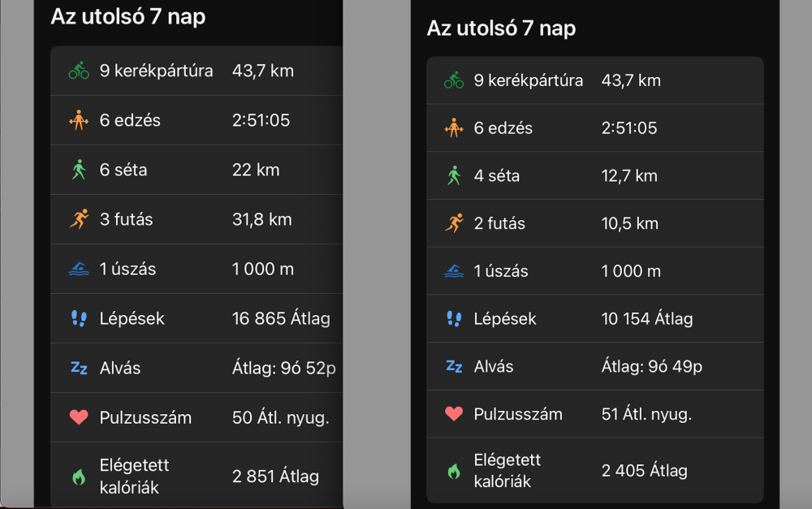Select the flame icon beside 2 405 Átlag
Image resolution: width=812 pixels, height=509 pixels.
click(454, 471)
